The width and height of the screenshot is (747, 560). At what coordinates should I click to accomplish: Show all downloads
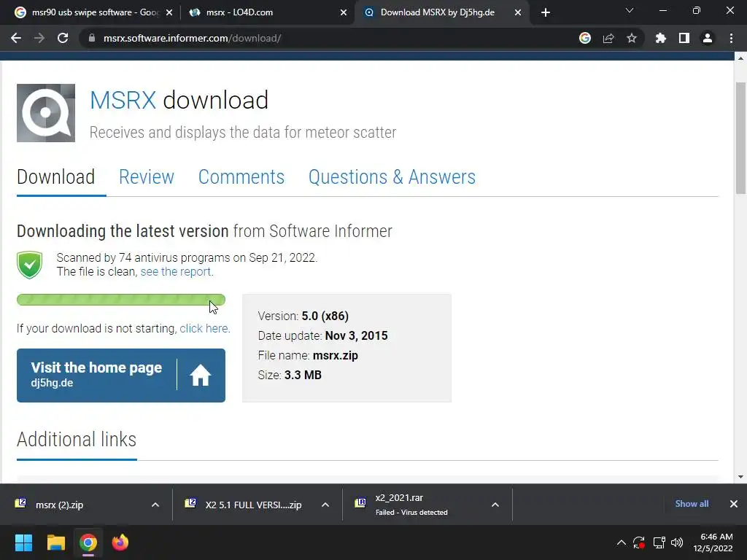click(x=692, y=504)
